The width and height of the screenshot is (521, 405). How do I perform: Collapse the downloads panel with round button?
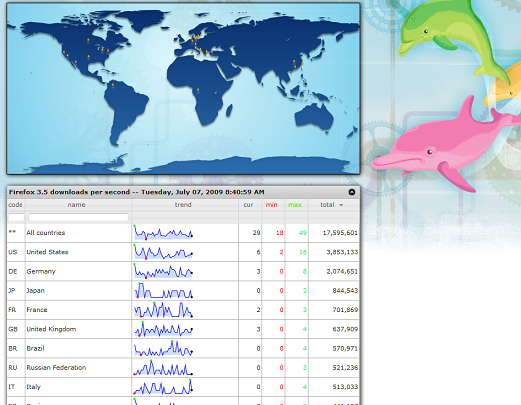click(x=352, y=192)
